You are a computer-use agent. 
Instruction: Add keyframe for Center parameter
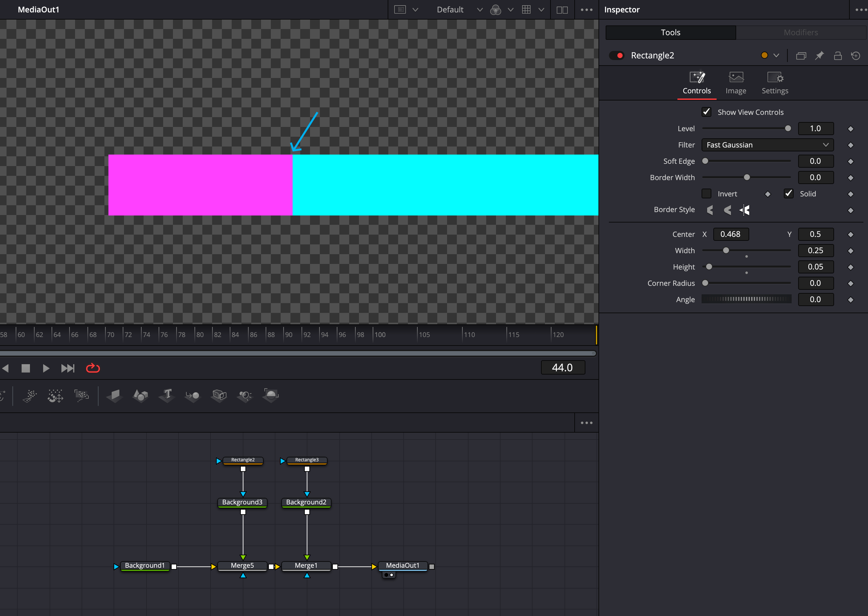click(x=851, y=235)
